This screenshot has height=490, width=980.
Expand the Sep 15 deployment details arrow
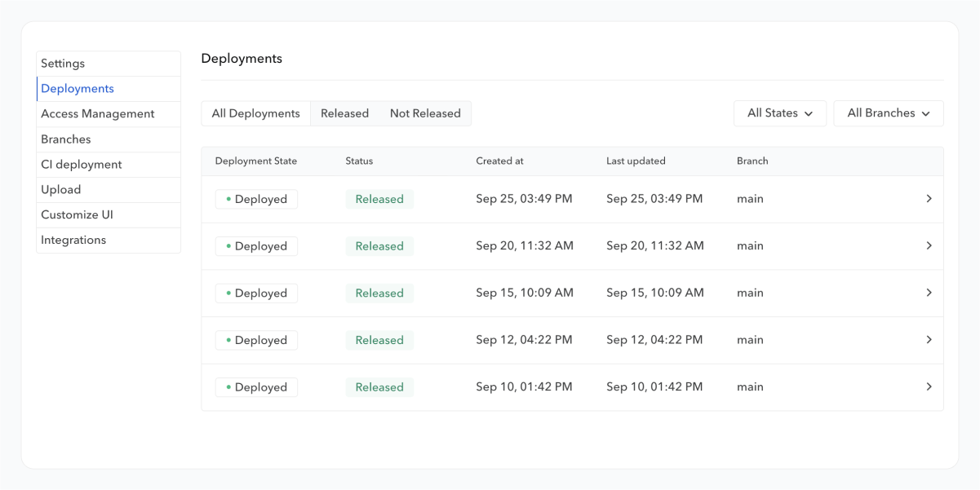(x=929, y=293)
